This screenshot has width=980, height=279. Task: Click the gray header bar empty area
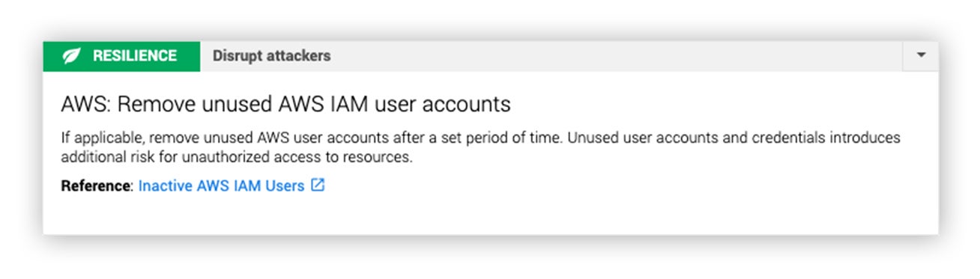(614, 56)
